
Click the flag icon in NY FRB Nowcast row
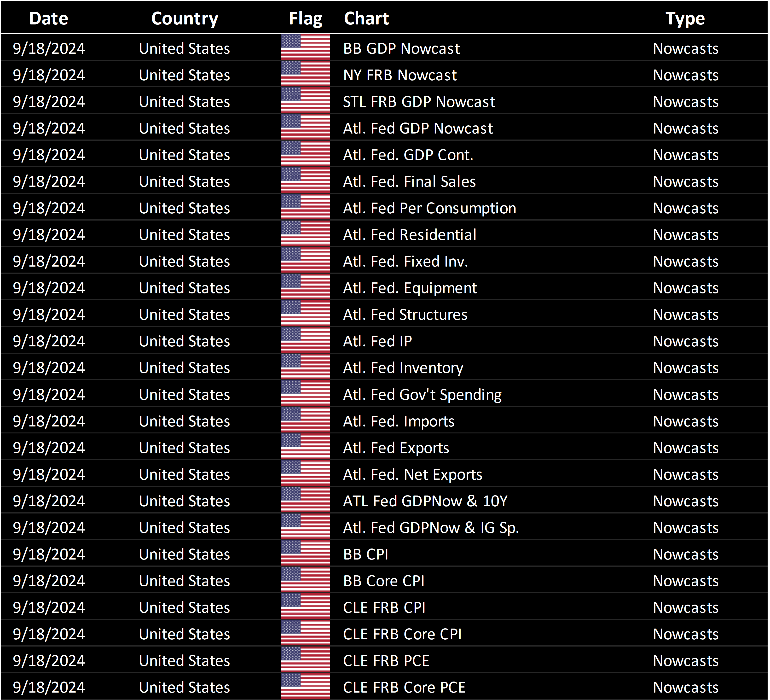click(x=305, y=74)
